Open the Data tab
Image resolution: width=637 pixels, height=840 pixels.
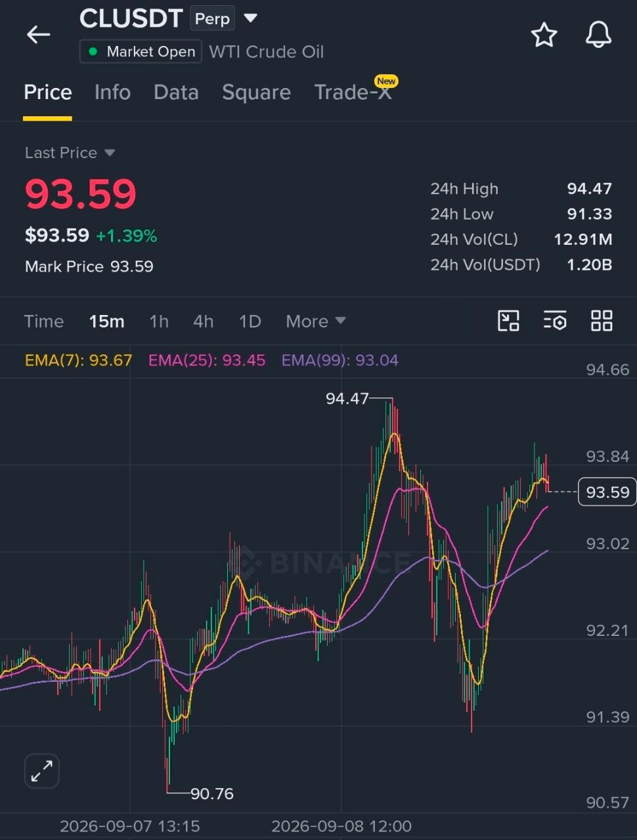click(x=176, y=93)
